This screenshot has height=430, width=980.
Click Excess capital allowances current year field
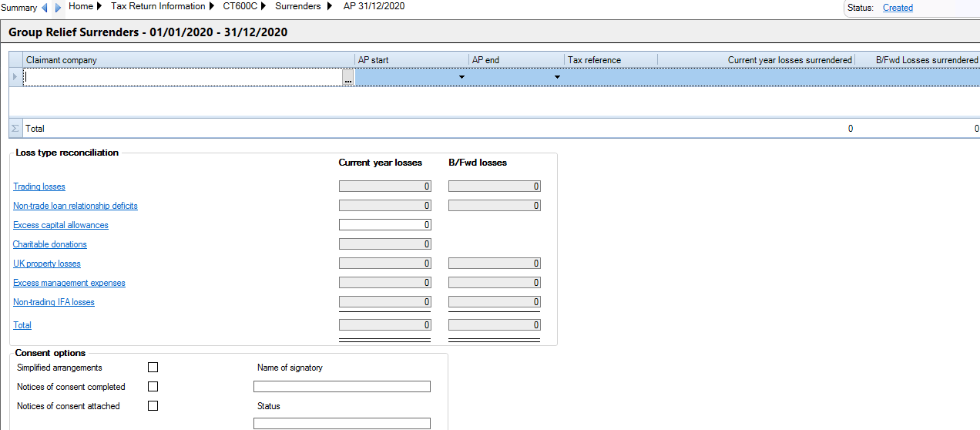point(385,225)
